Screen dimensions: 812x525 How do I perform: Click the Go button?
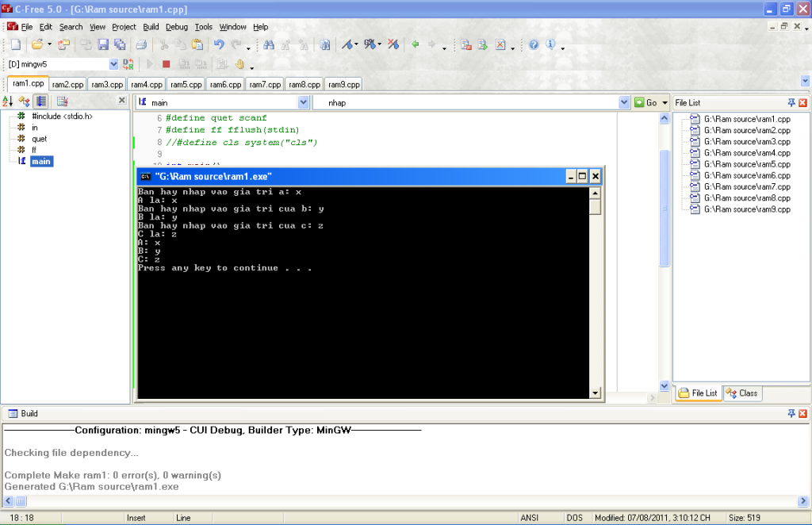[646, 102]
